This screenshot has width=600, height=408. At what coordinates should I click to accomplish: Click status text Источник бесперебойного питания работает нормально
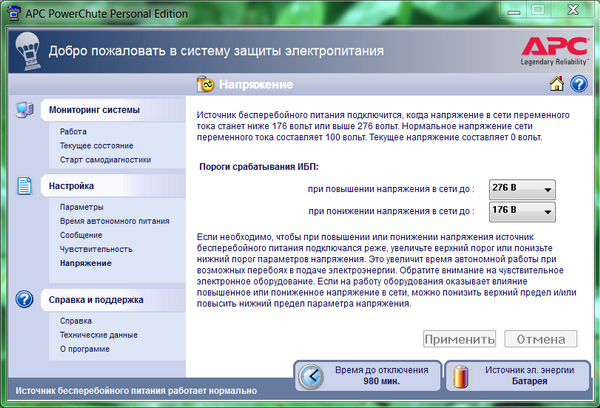(x=136, y=391)
